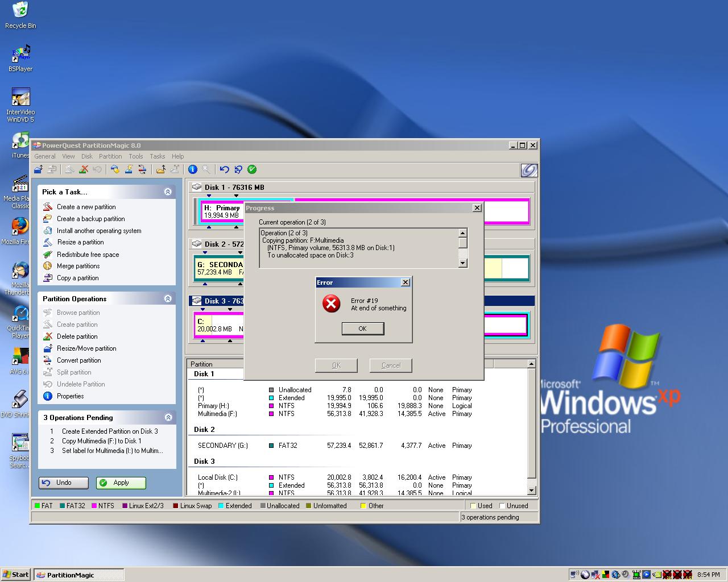This screenshot has width=728, height=582.
Task: Click the NVIDIA tray icon in taskbar
Action: click(x=656, y=575)
